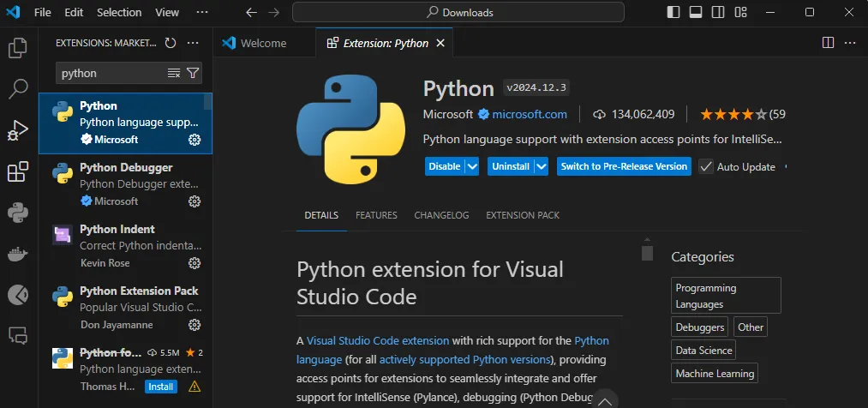Go forward using the navigation arrow
Viewport: 868px width, 408px height.
tap(273, 12)
